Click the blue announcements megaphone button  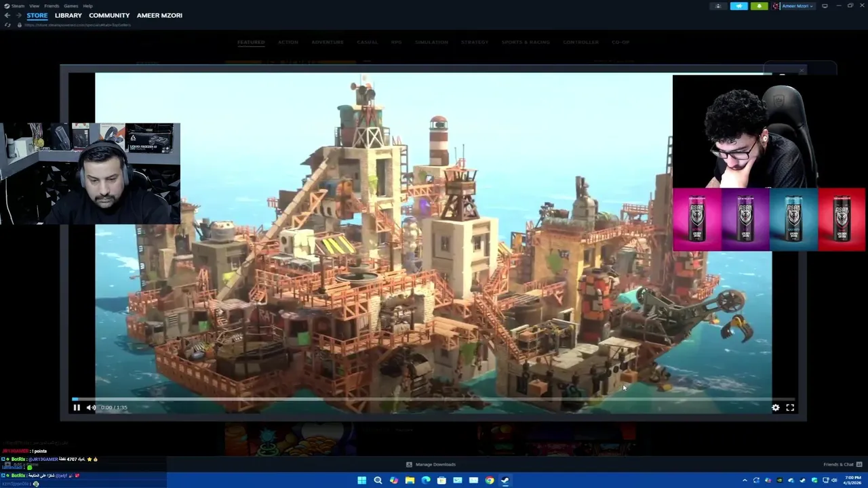click(x=738, y=6)
